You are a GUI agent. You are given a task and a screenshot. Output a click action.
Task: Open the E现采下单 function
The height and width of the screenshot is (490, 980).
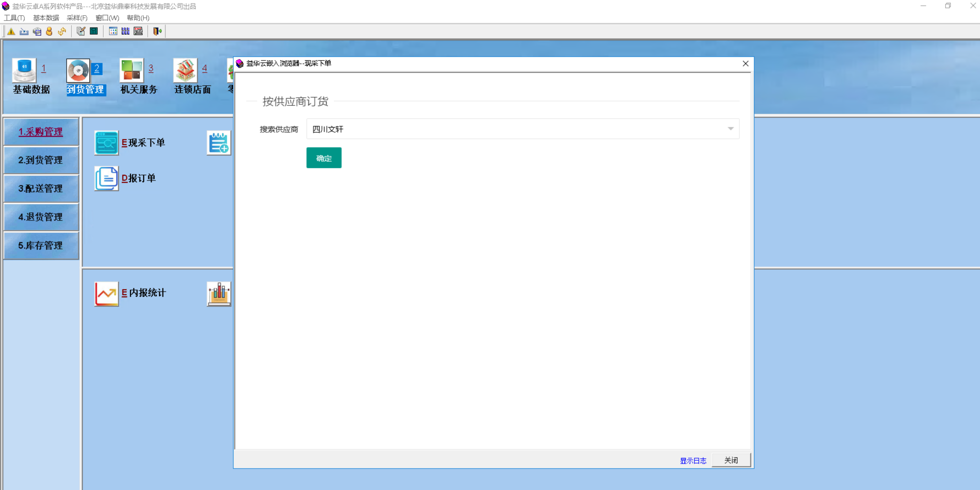coord(106,143)
